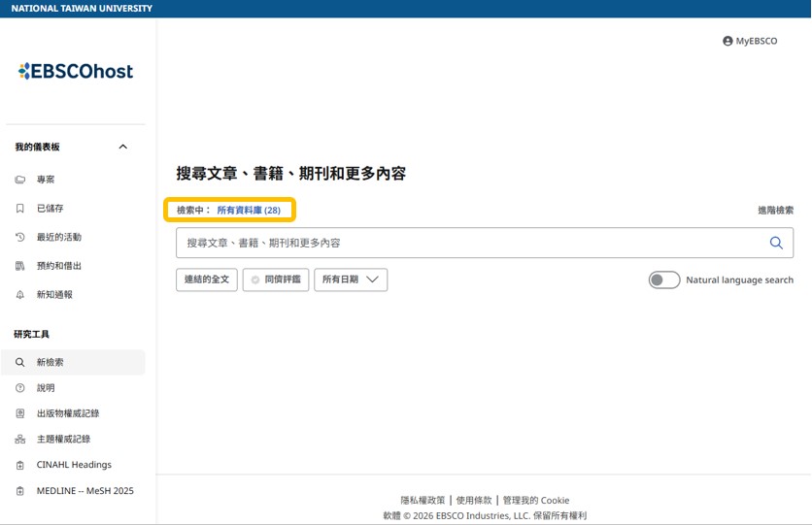Viewport: 812px width, 525px height.
Task: Click the main search input field
Action: click(x=466, y=243)
